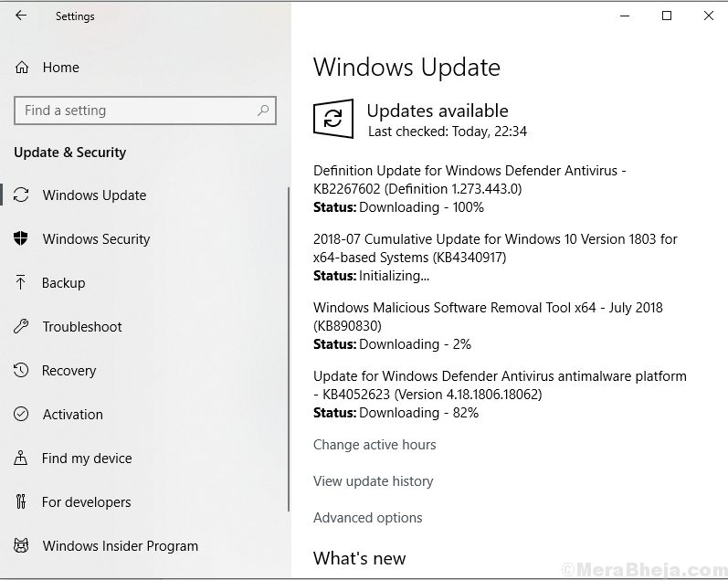Open the Activation settings page
Image resolution: width=728 pixels, height=580 pixels.
click(73, 414)
